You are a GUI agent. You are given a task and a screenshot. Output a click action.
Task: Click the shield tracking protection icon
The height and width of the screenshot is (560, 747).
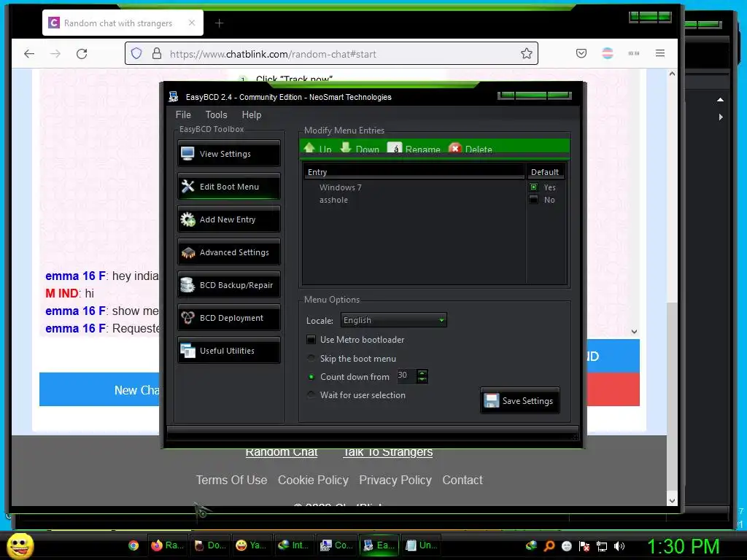(x=136, y=53)
